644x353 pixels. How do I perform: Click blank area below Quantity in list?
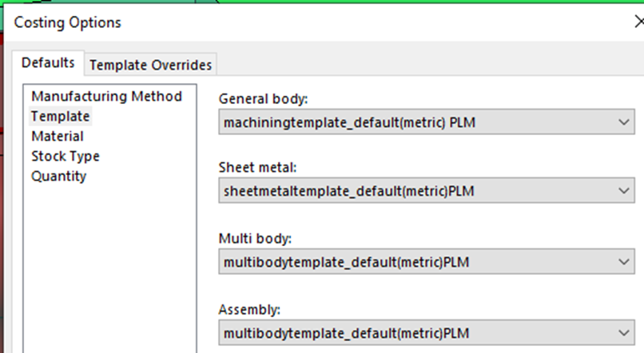tap(109, 267)
